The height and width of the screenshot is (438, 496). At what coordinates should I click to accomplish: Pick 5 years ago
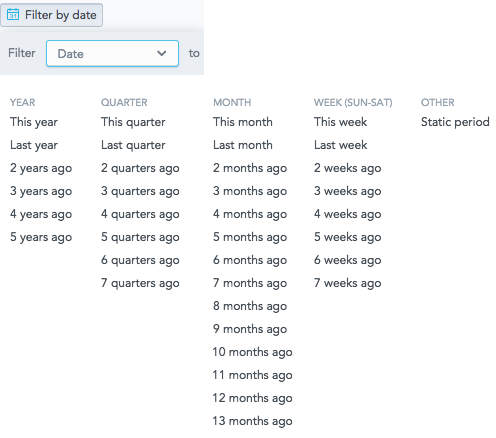(41, 237)
